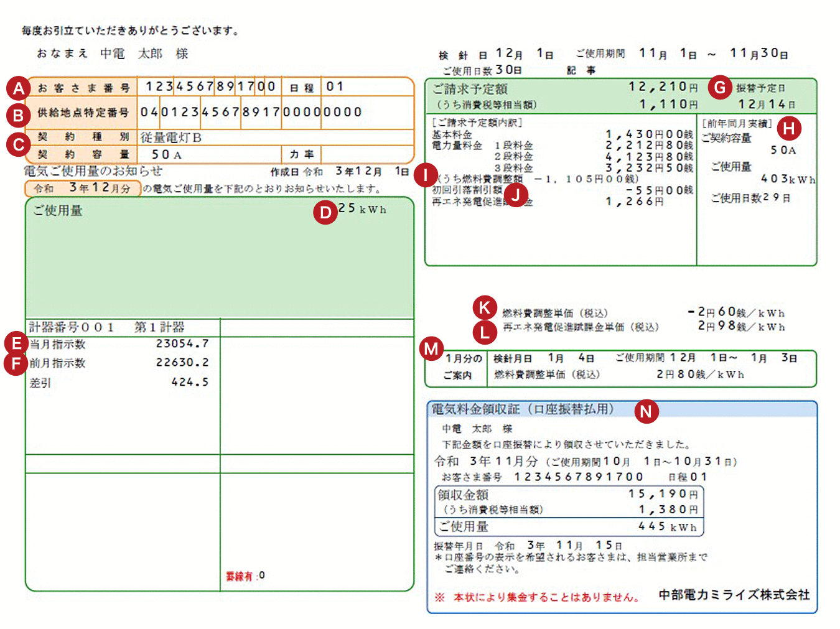840x629 pixels.
Task: Select '再エネ発電促進賦課金単価(税込)' label
Action: pyautogui.click(x=580, y=327)
